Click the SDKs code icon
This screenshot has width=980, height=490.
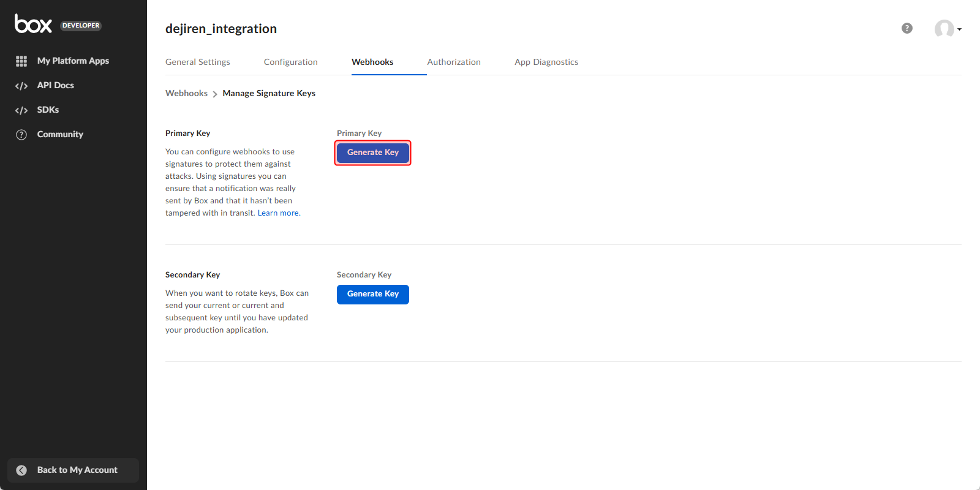click(21, 110)
